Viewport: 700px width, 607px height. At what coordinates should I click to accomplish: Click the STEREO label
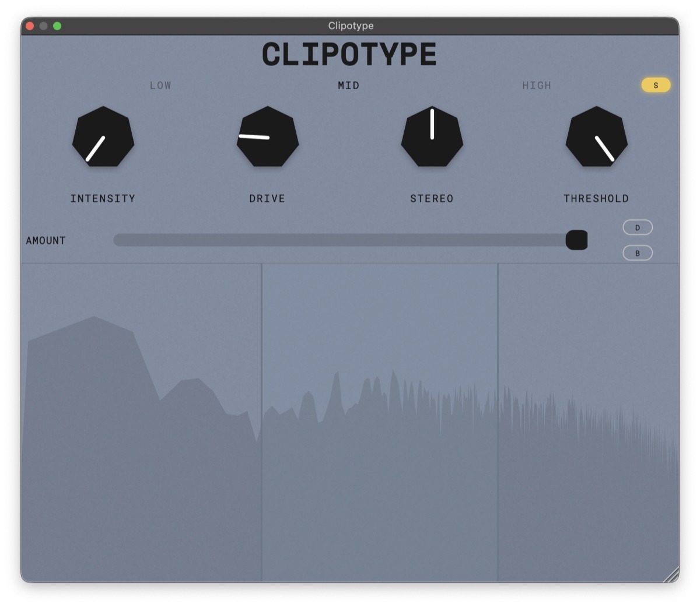click(432, 198)
